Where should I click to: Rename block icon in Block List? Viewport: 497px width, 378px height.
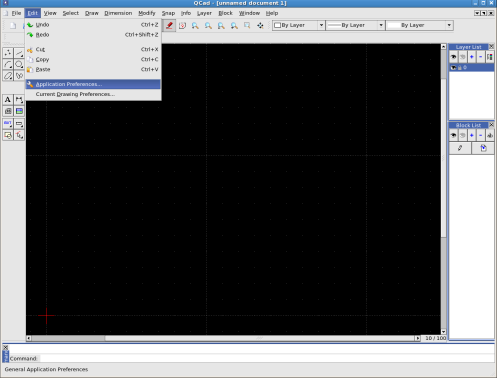(x=490, y=135)
